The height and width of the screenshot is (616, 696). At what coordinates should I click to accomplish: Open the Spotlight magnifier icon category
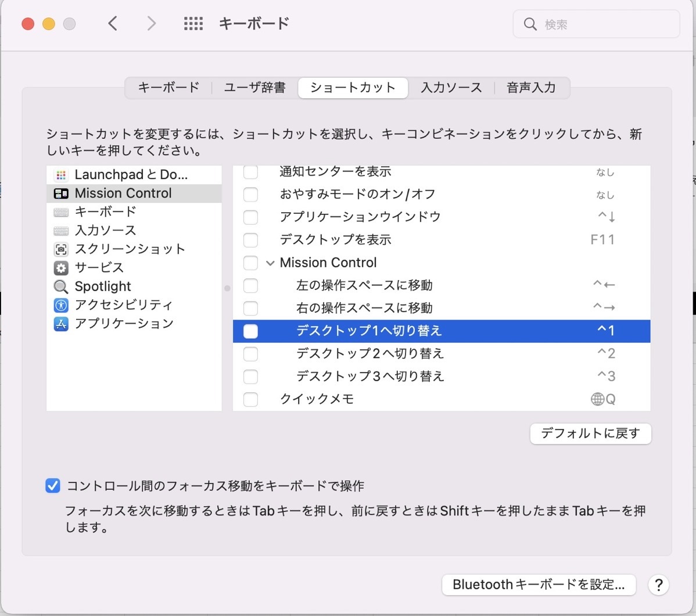[61, 286]
